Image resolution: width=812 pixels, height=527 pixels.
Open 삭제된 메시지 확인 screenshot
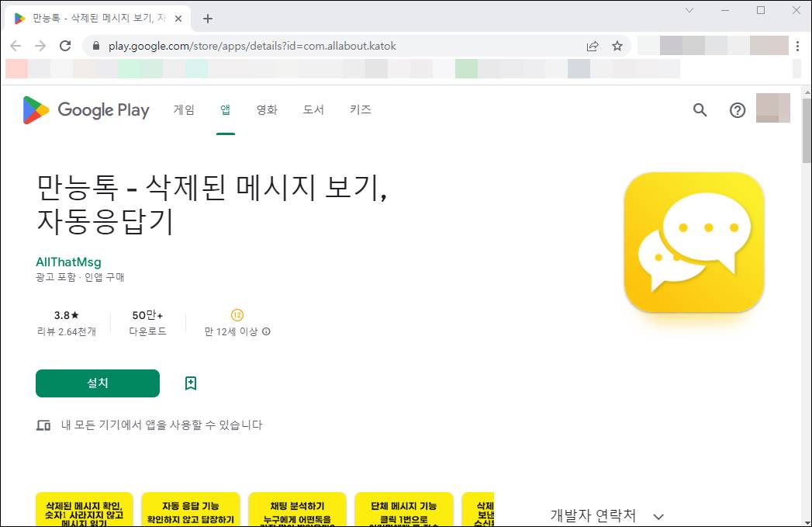[x=85, y=510]
